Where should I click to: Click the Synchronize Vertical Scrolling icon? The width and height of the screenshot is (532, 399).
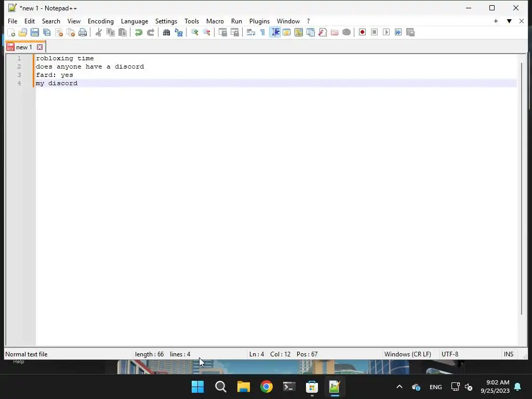(222, 32)
